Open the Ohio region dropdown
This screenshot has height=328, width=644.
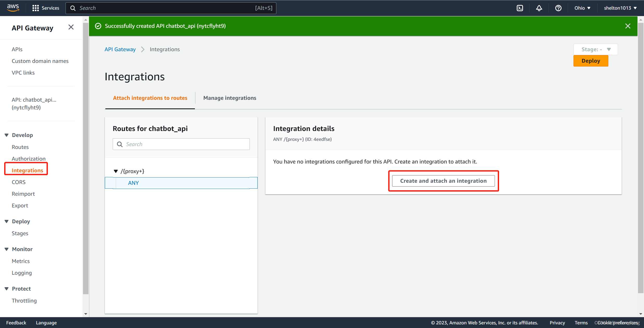click(582, 8)
